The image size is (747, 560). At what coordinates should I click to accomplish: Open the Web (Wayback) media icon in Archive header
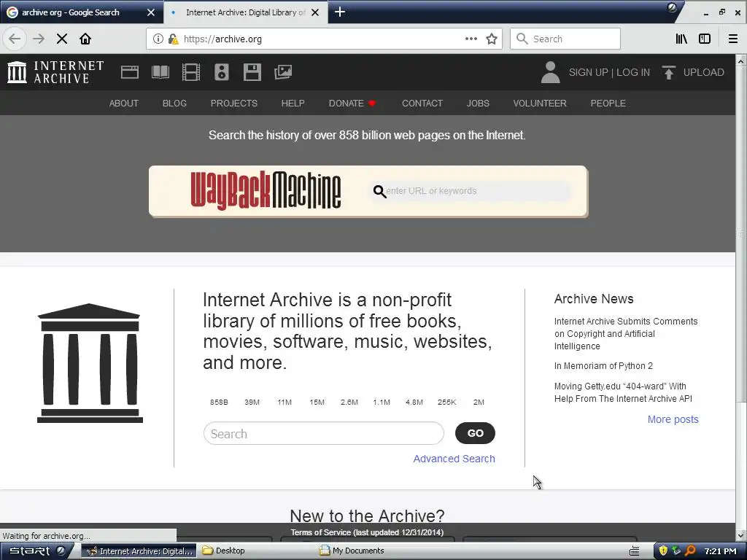click(x=130, y=72)
